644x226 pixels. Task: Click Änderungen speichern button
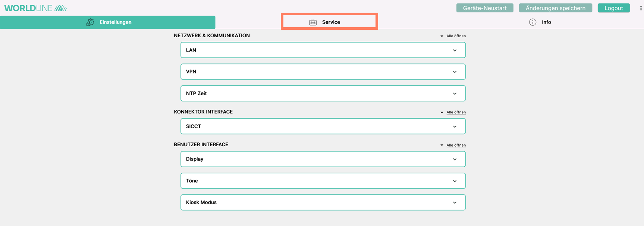tap(556, 8)
